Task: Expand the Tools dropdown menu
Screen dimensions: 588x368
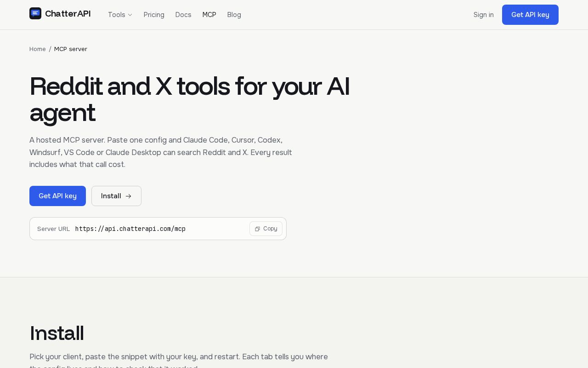Action: [x=120, y=15]
